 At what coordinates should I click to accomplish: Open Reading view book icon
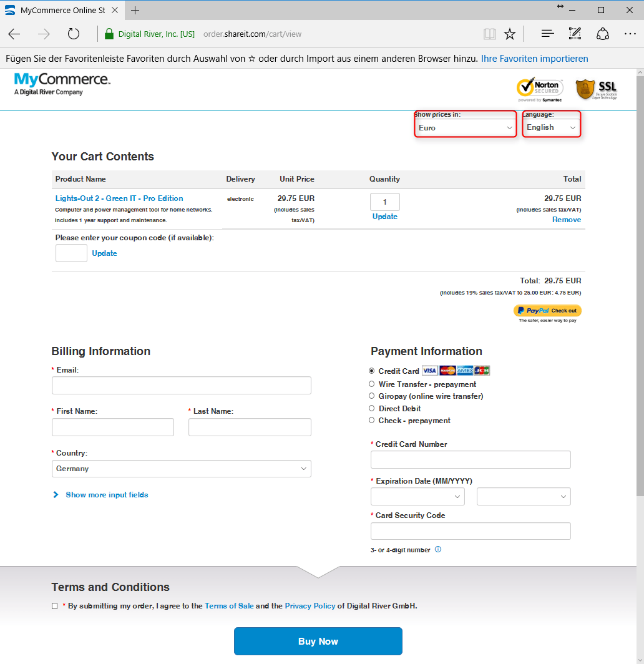[489, 34]
